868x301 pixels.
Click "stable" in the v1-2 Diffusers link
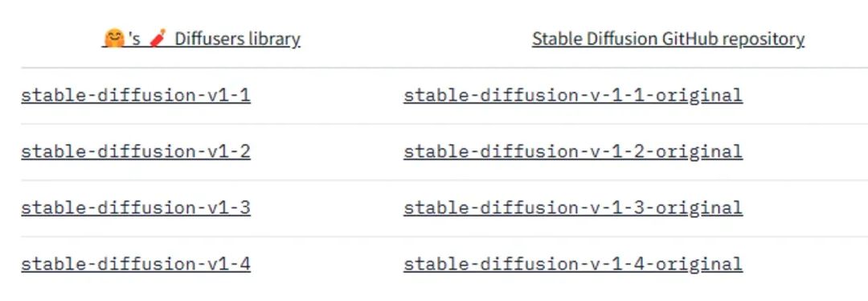(49, 151)
